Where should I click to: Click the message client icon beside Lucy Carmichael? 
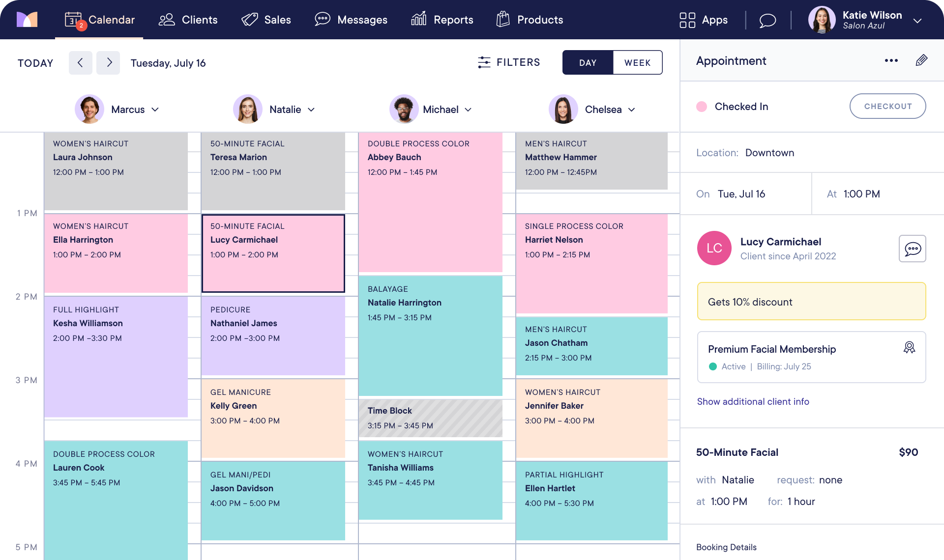(x=912, y=249)
